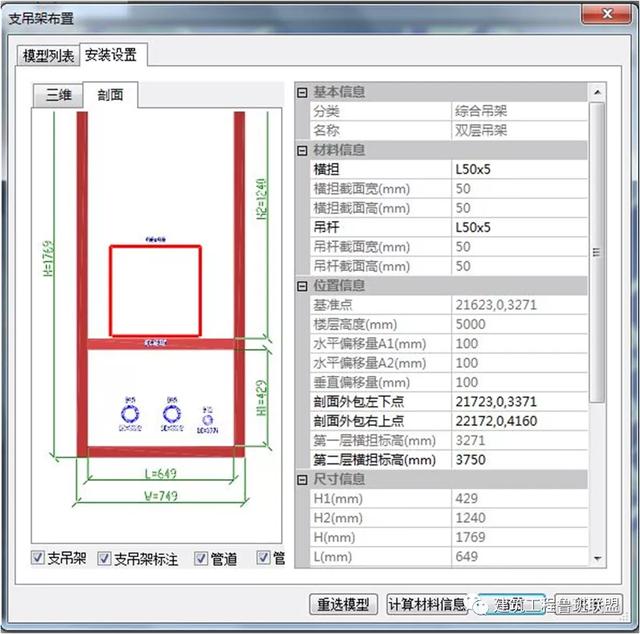The height and width of the screenshot is (634, 640).
Task: Select the 吊杆 value field L50x5
Action: coord(518,227)
